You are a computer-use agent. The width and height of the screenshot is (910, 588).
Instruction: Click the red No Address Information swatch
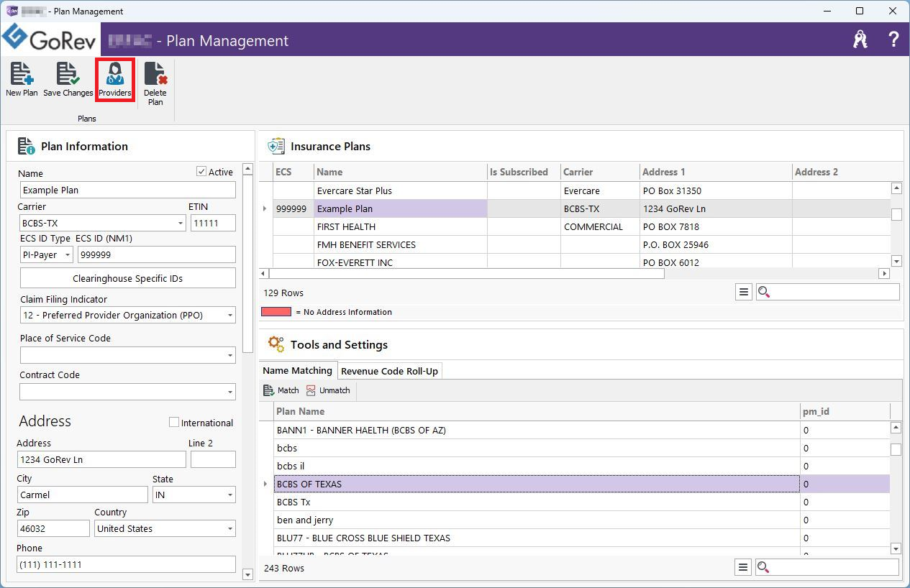point(276,312)
